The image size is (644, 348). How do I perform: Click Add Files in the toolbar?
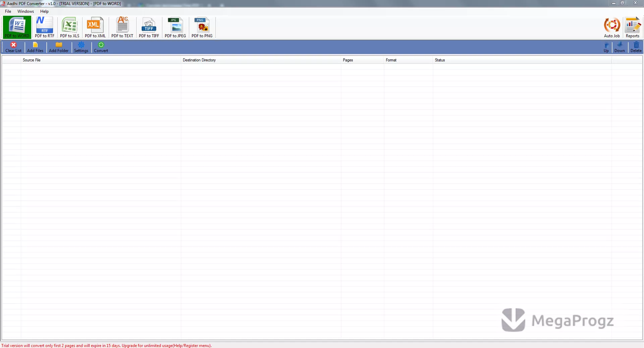35,47
